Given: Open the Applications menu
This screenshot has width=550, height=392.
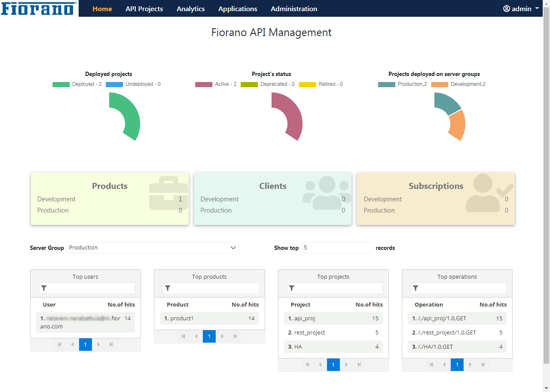Looking at the screenshot, I should 238,9.
